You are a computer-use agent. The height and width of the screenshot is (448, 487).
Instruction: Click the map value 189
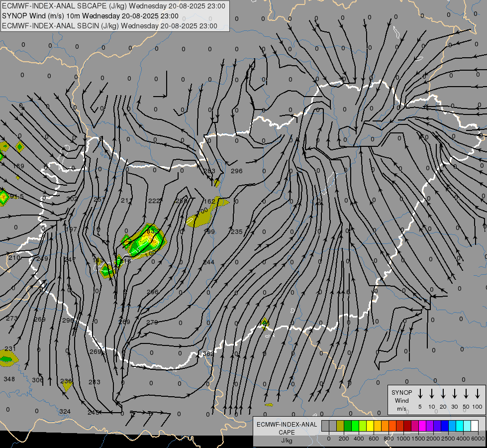click(x=18, y=166)
